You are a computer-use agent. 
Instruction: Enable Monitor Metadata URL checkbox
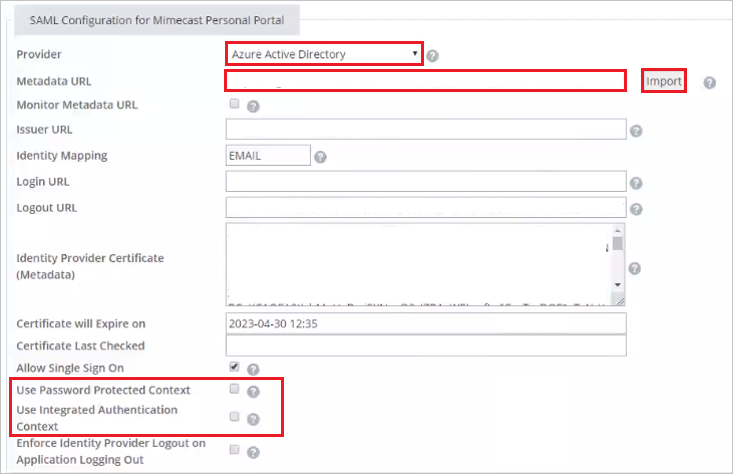235,104
